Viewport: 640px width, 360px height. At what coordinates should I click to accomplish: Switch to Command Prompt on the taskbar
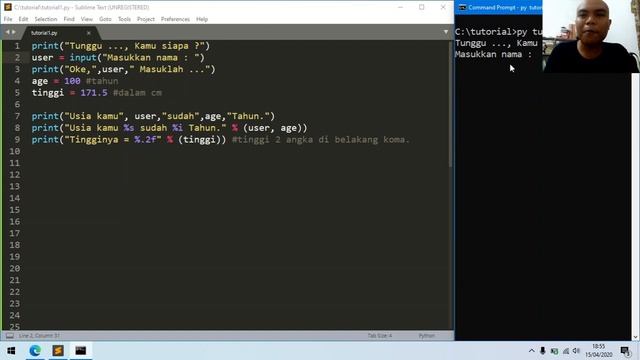81,351
